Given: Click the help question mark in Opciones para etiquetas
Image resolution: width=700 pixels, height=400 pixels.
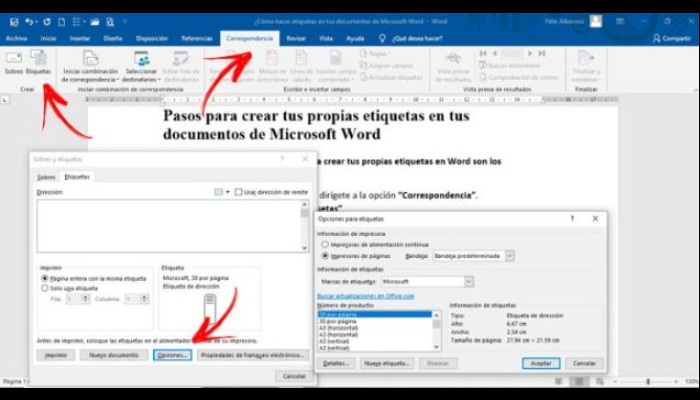Looking at the screenshot, I should pos(572,219).
